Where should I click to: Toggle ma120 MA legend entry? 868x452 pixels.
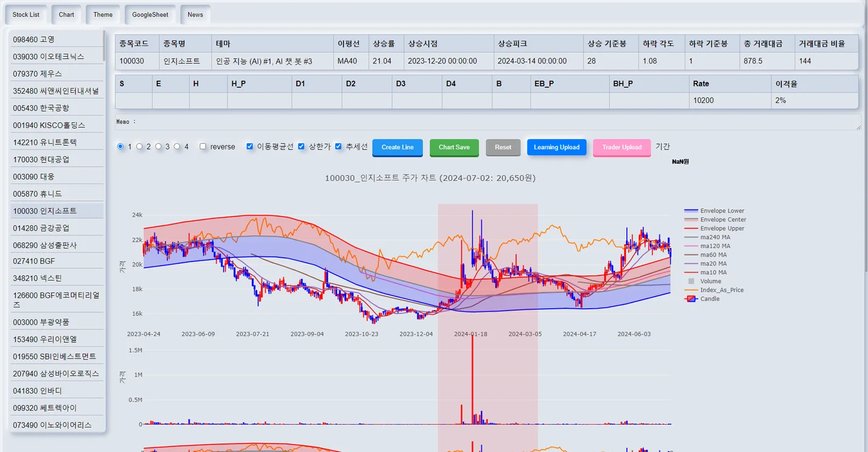pyautogui.click(x=708, y=246)
